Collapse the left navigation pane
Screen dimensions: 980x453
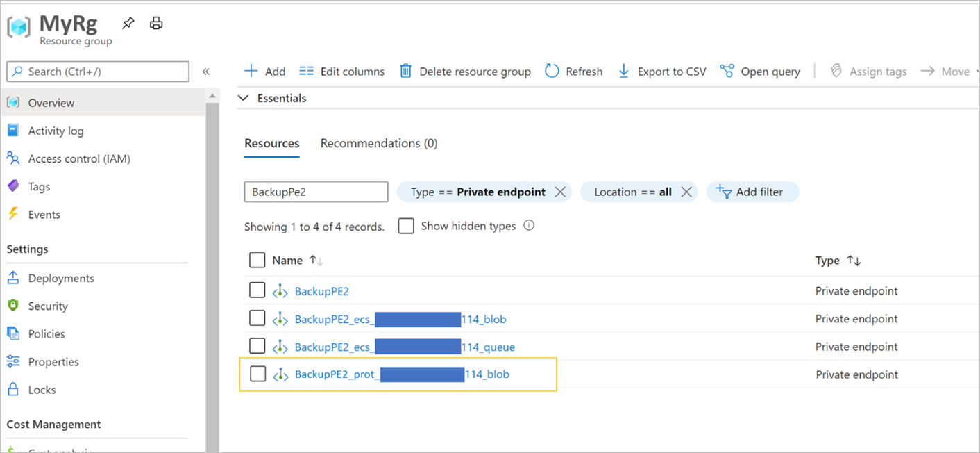(206, 71)
